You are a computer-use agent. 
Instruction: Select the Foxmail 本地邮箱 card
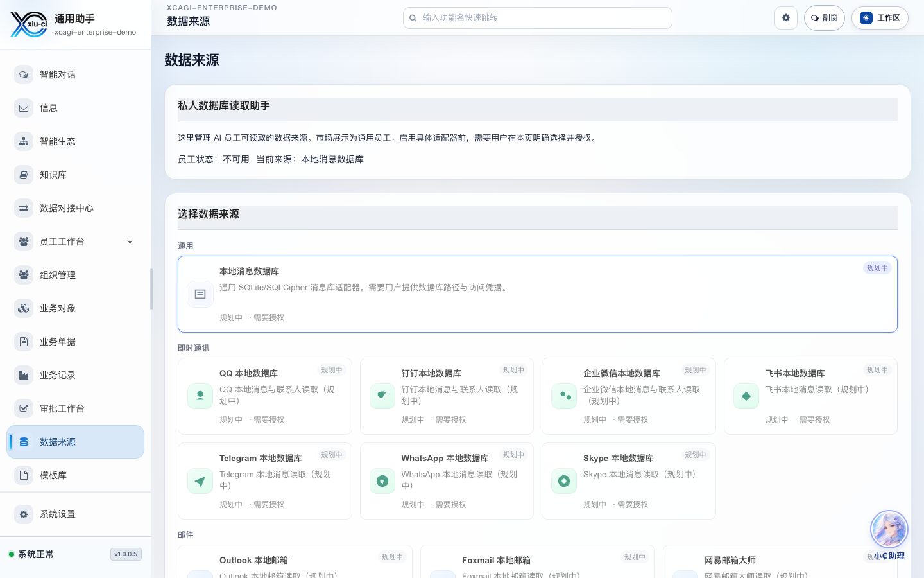coord(538,562)
